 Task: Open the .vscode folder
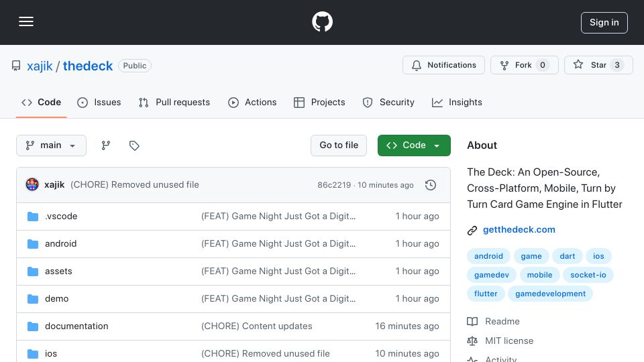(61, 217)
